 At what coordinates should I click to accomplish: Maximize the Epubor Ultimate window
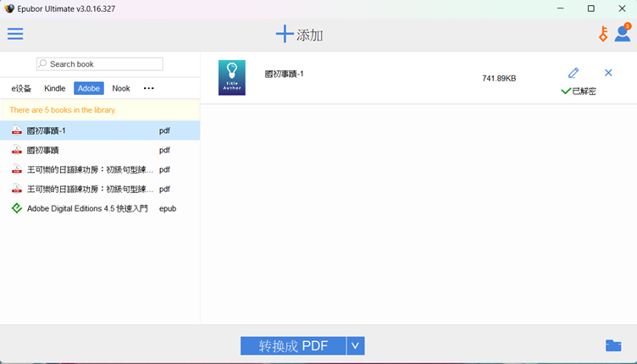pyautogui.click(x=591, y=8)
